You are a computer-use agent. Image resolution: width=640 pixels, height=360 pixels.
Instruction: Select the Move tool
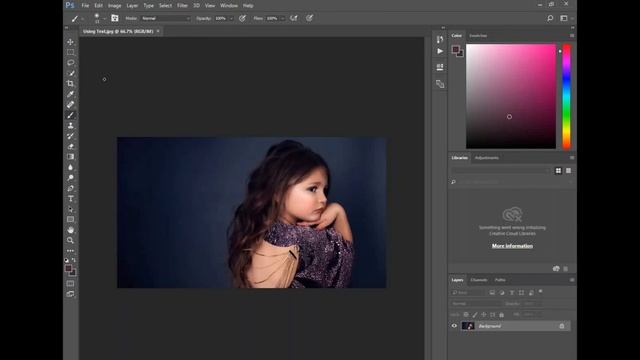point(70,42)
